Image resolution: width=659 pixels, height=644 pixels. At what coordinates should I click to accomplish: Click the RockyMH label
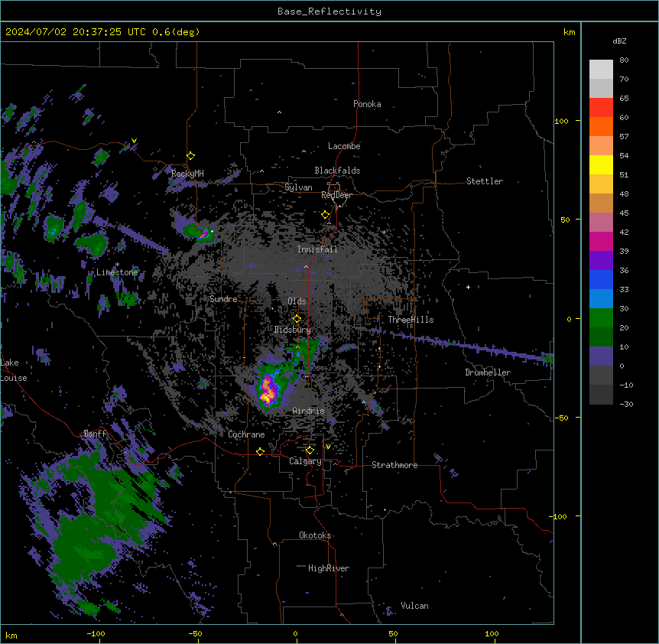pyautogui.click(x=187, y=173)
